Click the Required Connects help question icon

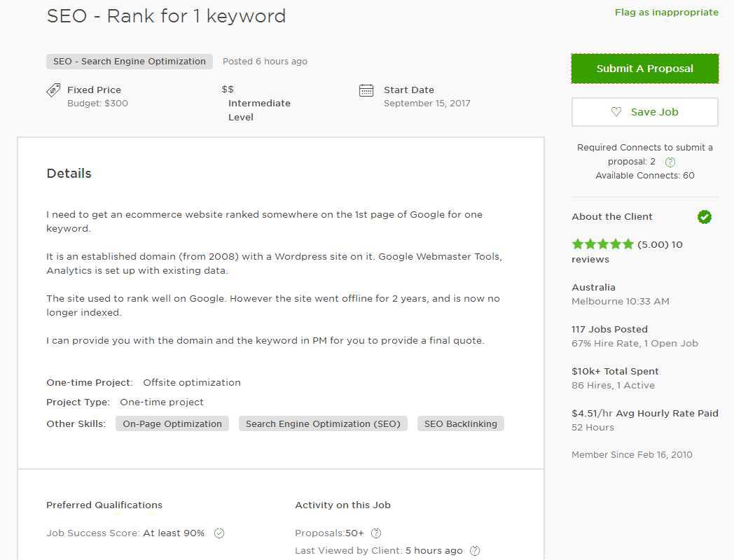coord(670,162)
